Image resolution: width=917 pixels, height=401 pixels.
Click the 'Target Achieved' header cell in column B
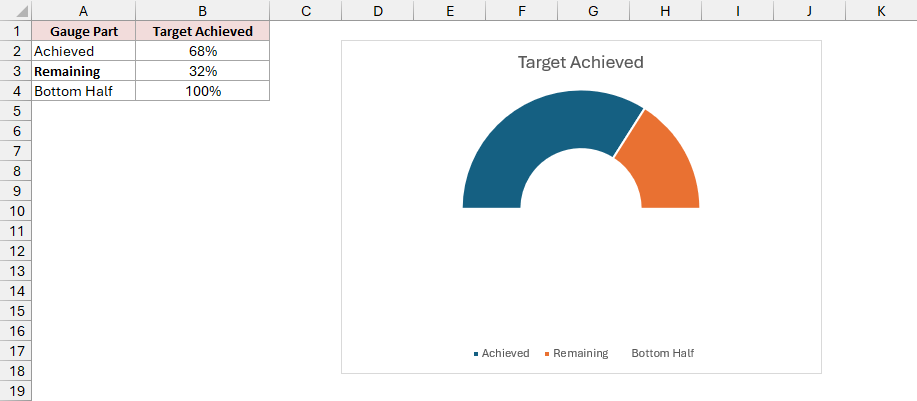(202, 31)
